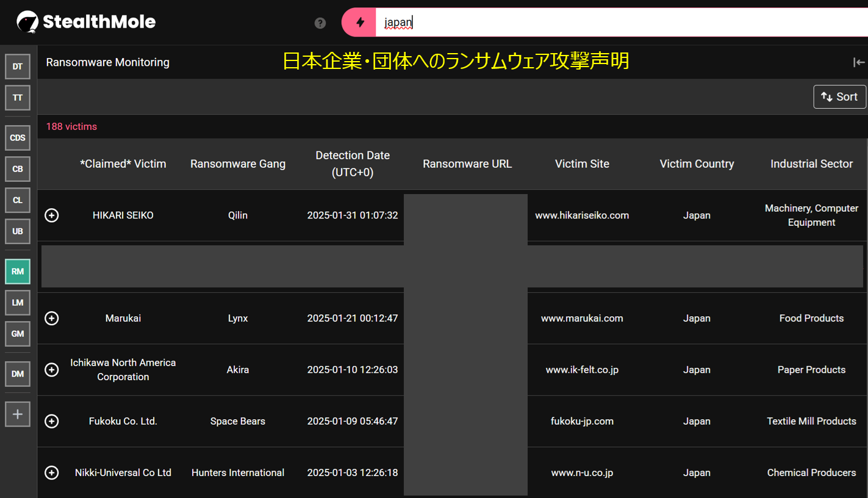The width and height of the screenshot is (868, 498).
Task: Open the CDS module in sidebar
Action: click(x=18, y=138)
